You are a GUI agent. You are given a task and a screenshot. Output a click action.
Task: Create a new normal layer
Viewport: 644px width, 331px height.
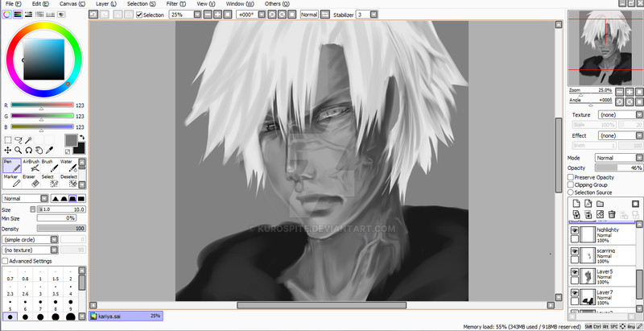[576, 204]
